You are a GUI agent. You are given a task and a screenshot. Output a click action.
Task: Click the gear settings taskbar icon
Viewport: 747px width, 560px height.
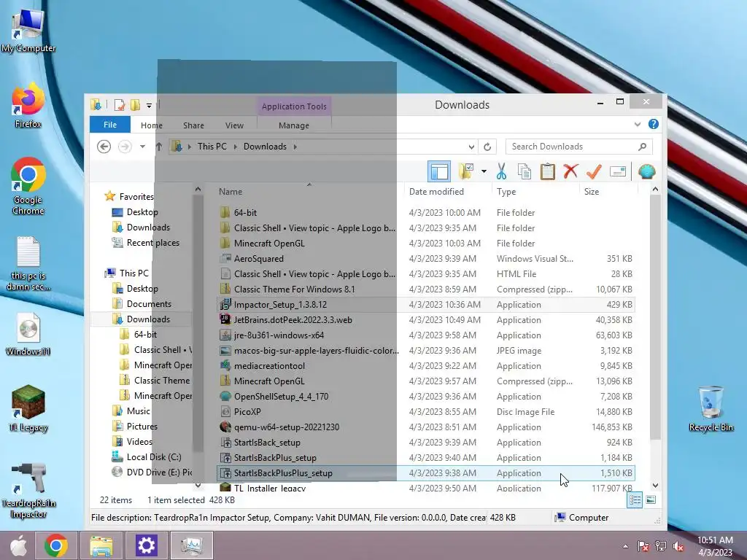(146, 545)
